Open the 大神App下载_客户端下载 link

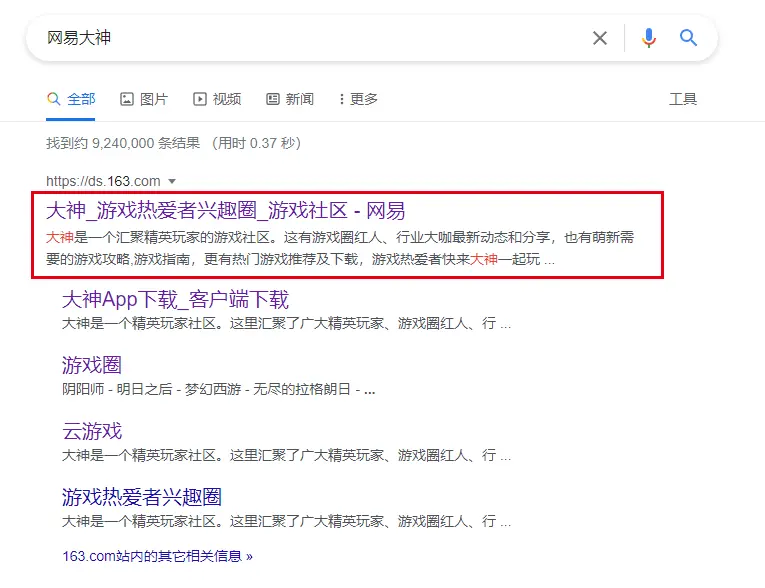pos(175,299)
